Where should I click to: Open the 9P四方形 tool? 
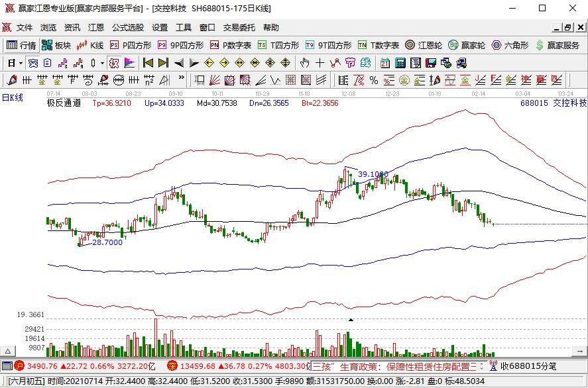click(181, 45)
